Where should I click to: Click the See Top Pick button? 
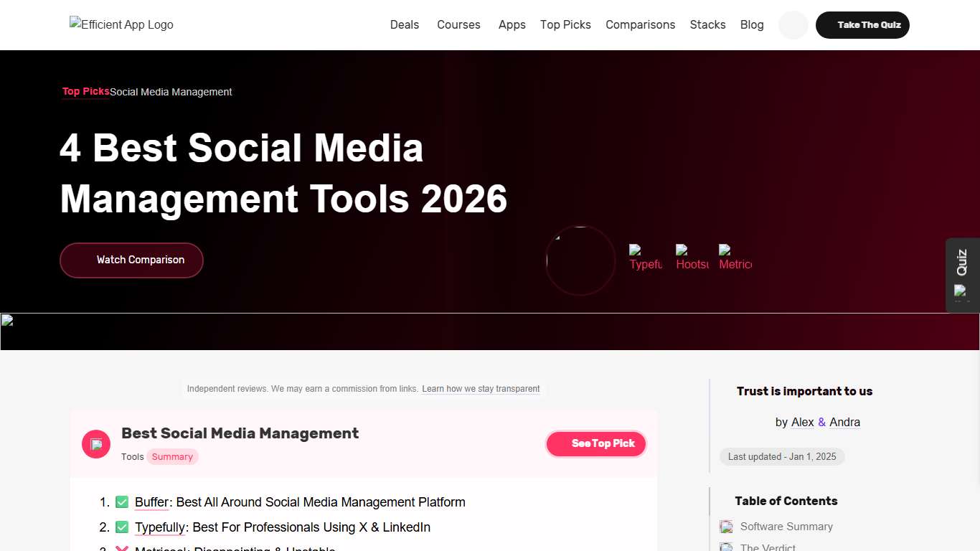(x=595, y=443)
